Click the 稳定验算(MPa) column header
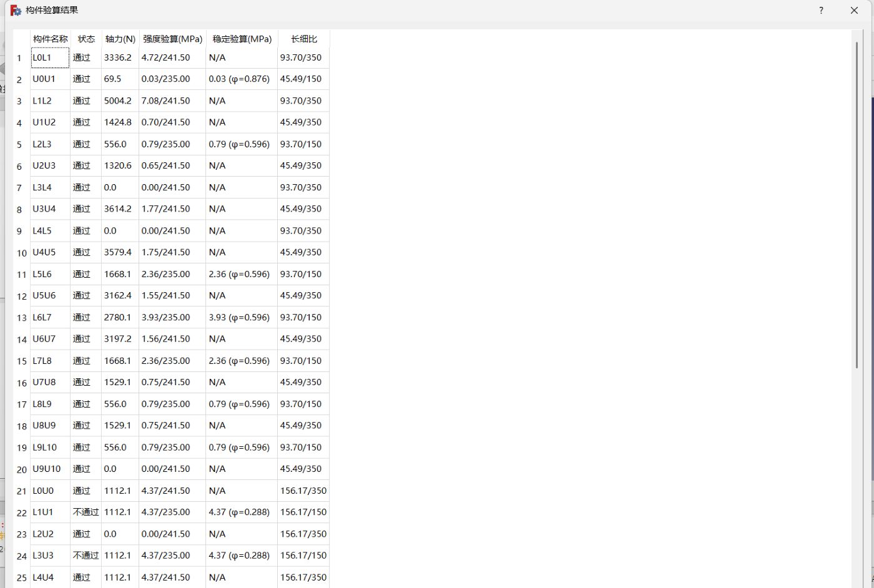 (242, 39)
